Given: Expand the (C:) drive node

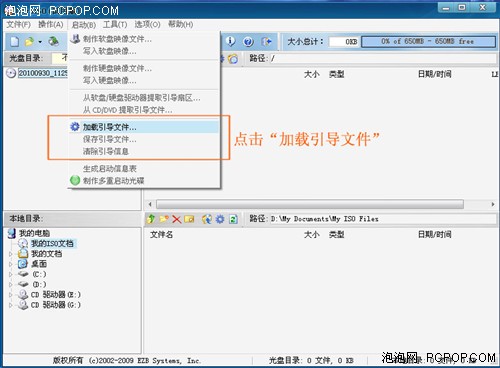Looking at the screenshot, I should point(11,274).
